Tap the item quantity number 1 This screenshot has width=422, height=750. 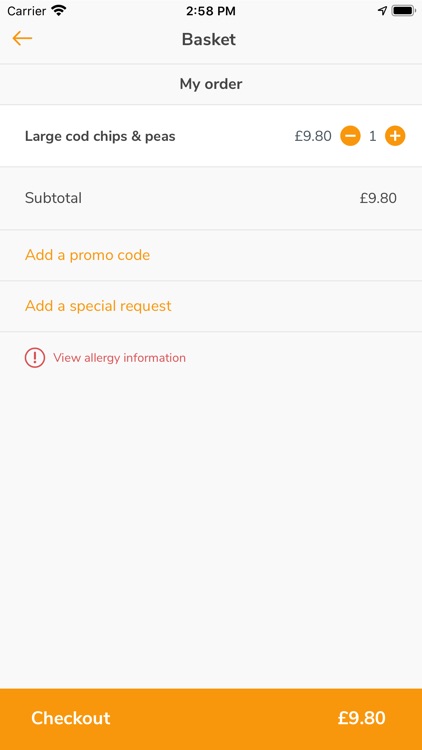click(373, 136)
